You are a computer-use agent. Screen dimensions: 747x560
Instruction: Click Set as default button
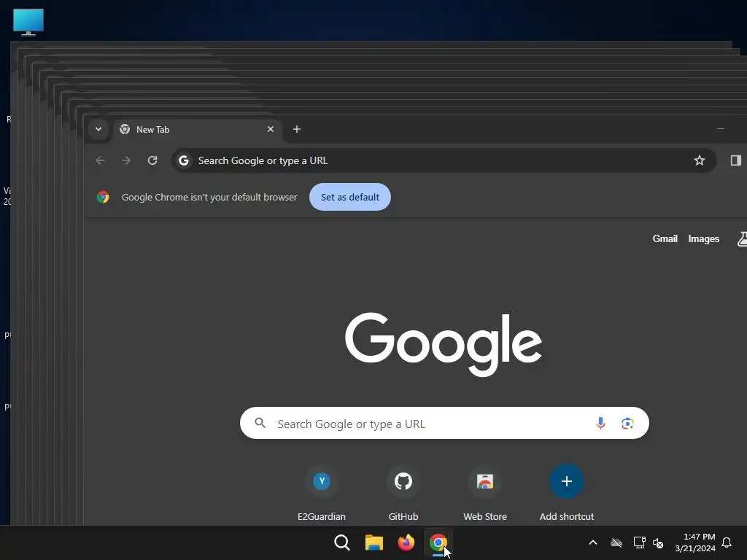click(x=350, y=197)
